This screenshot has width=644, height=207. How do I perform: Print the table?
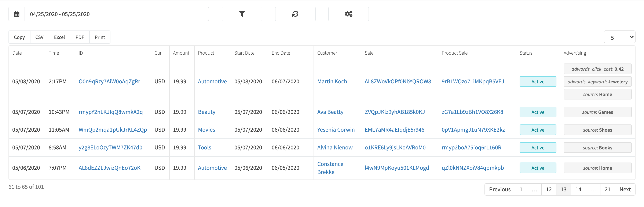click(100, 37)
